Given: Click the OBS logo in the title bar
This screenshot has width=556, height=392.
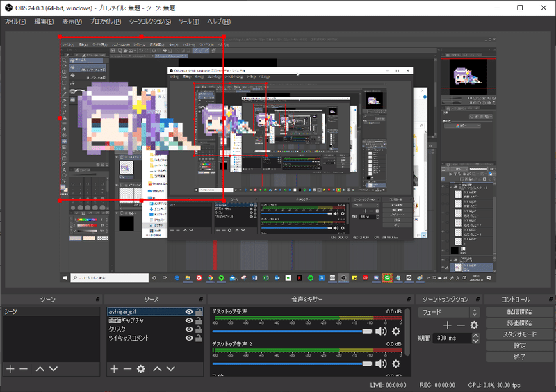Looking at the screenshot, I should (x=8, y=8).
